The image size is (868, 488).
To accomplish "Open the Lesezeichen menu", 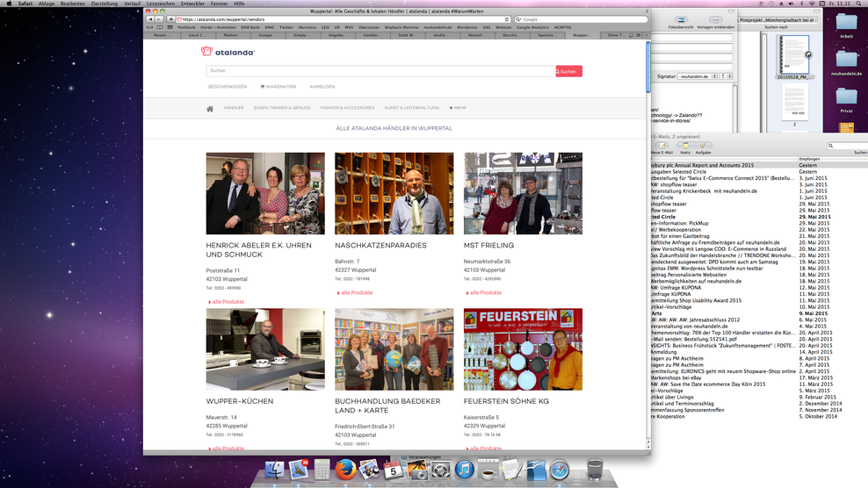I will (x=161, y=4).
